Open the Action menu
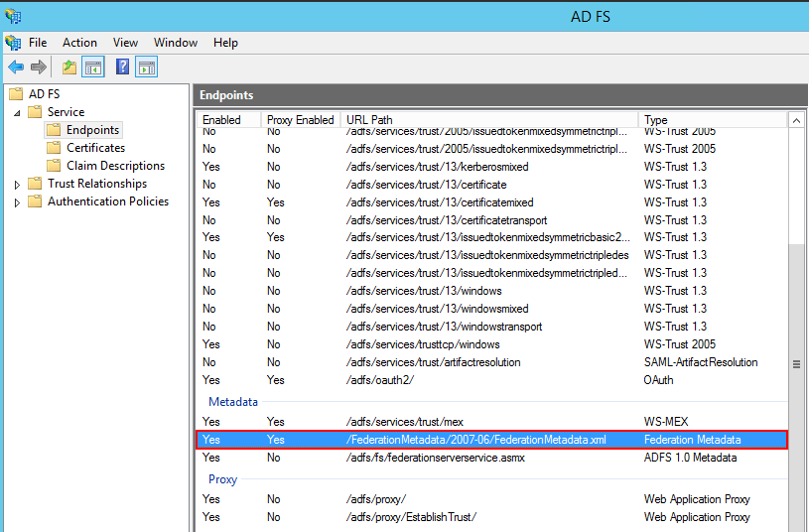The width and height of the screenshot is (809, 532). click(79, 43)
